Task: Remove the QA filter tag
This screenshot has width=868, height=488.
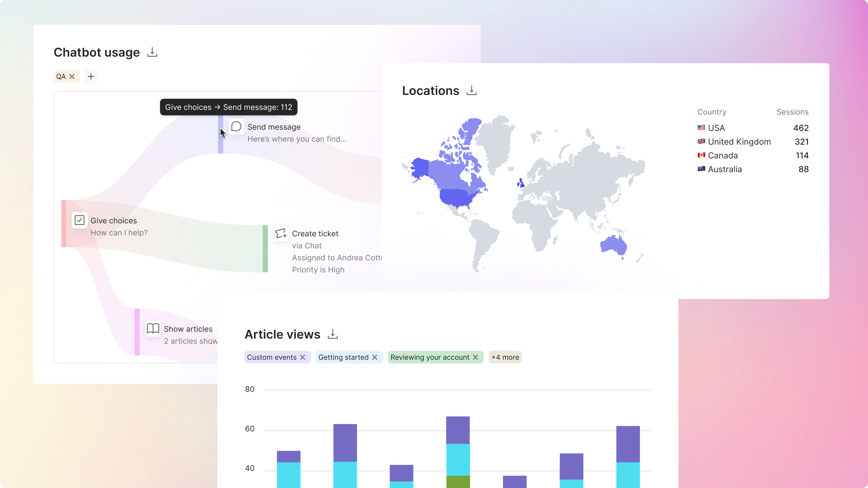Action: point(72,76)
